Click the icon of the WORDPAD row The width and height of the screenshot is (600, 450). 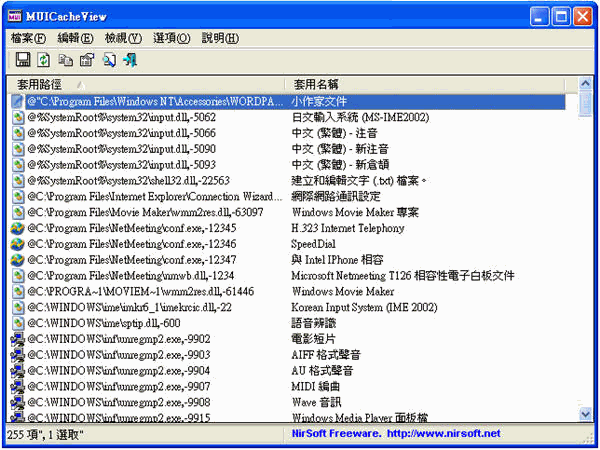[17, 102]
